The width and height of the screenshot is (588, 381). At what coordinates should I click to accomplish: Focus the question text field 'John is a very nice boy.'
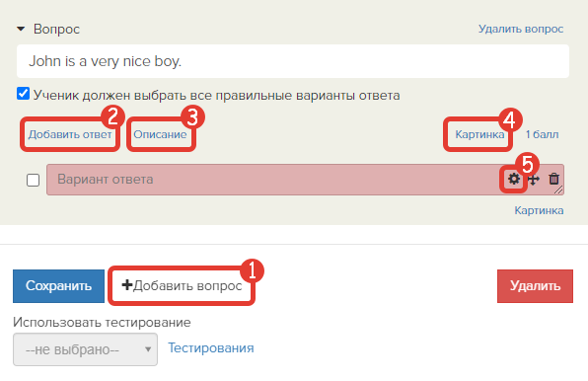click(293, 61)
